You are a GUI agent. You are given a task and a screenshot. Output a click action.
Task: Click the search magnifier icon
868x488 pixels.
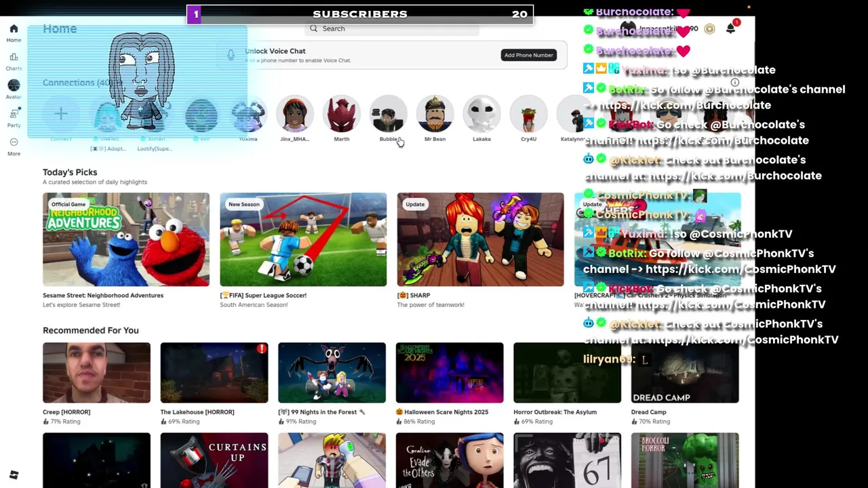click(313, 28)
